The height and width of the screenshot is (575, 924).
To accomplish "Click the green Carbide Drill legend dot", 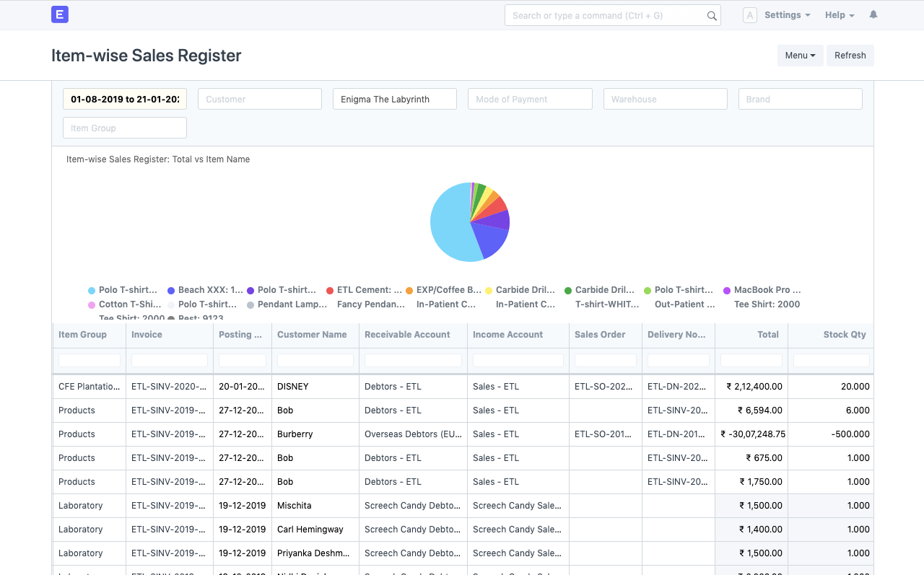I will point(568,291).
